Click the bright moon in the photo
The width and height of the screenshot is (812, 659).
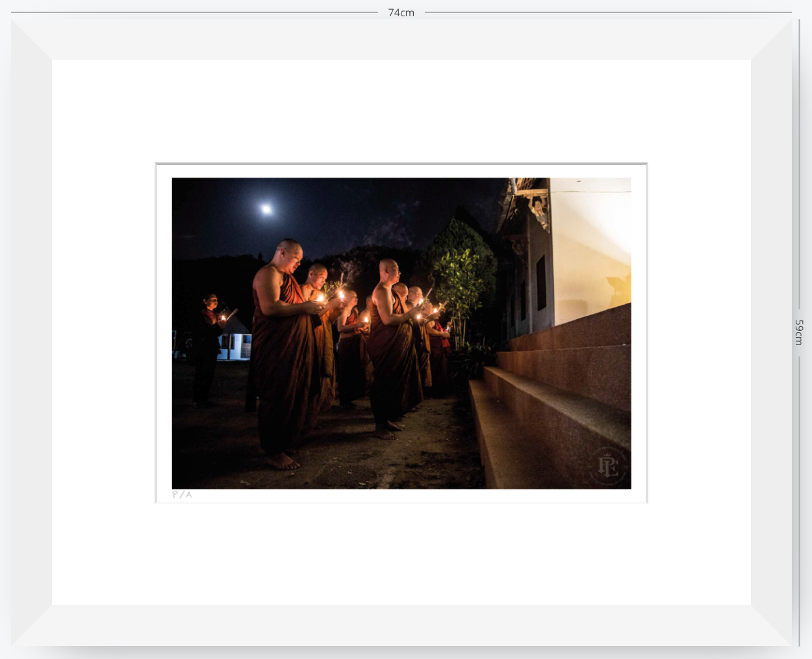tap(266, 209)
